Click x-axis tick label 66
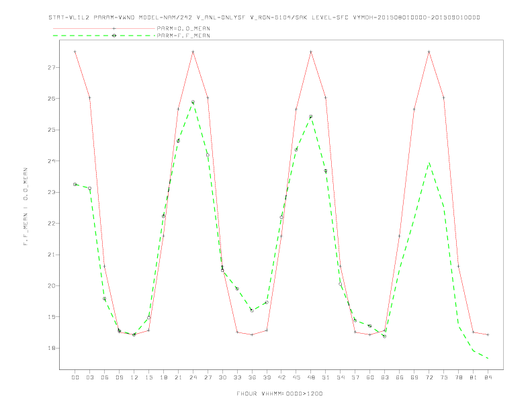The height and width of the screenshot is (411, 532). (400, 377)
